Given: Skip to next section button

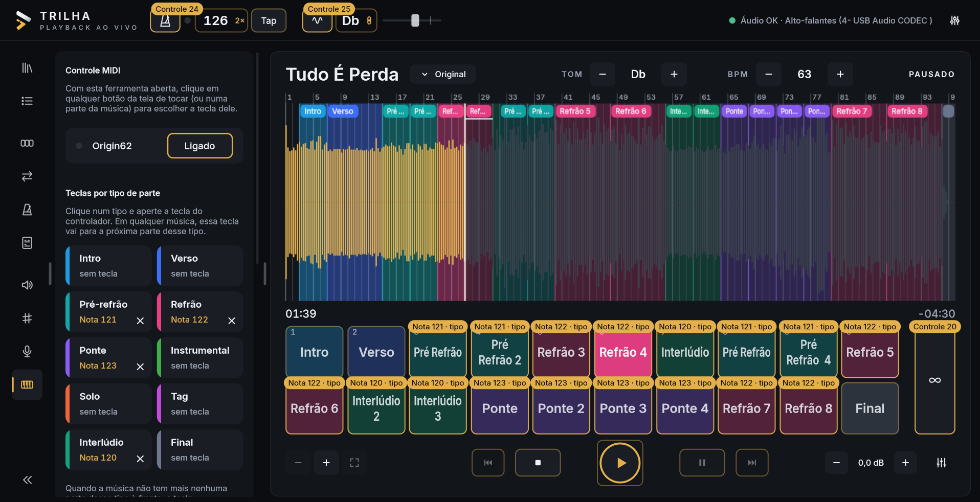Looking at the screenshot, I should pyautogui.click(x=752, y=463).
